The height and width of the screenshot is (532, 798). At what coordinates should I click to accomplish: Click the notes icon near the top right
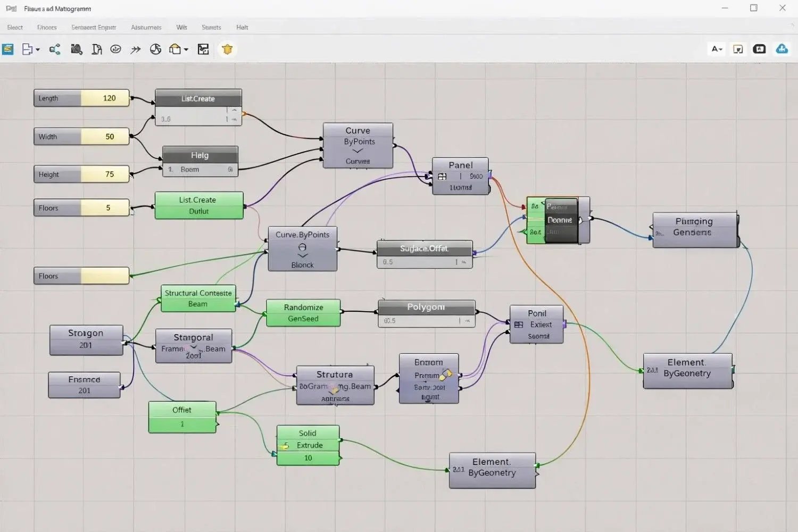(x=738, y=49)
